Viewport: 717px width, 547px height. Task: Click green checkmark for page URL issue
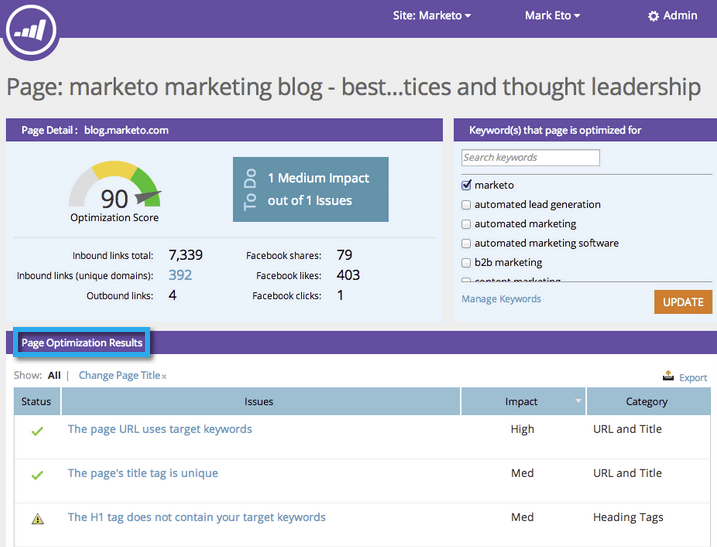point(37,431)
